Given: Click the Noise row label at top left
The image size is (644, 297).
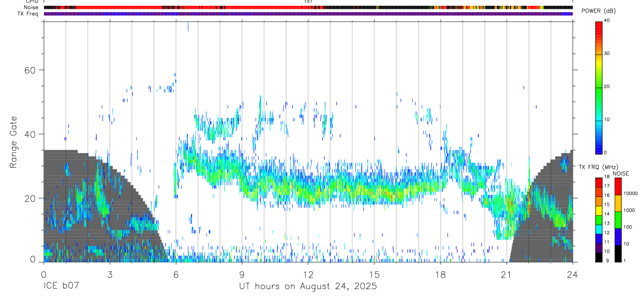Looking at the screenshot, I should pyautogui.click(x=31, y=7).
